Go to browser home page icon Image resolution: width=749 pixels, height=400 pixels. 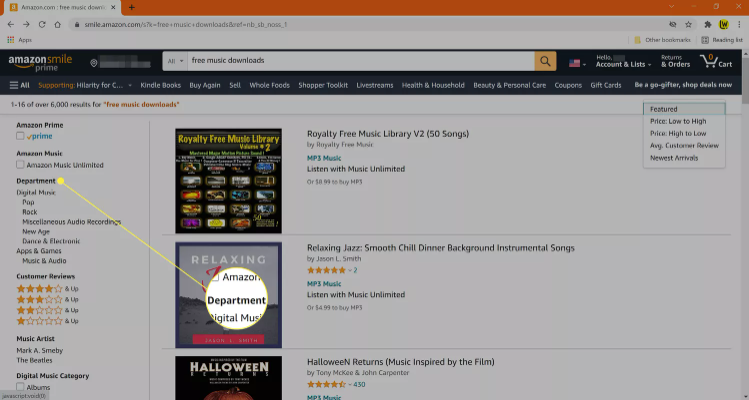coord(57,24)
